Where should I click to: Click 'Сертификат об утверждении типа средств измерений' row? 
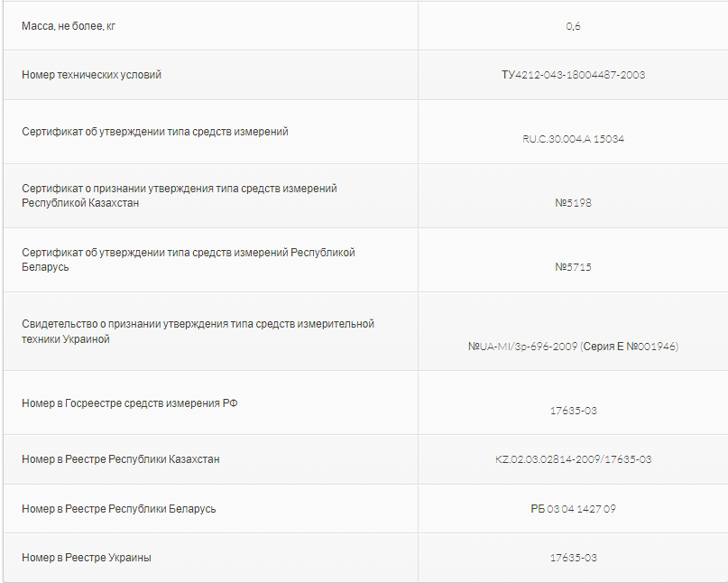tap(155, 132)
